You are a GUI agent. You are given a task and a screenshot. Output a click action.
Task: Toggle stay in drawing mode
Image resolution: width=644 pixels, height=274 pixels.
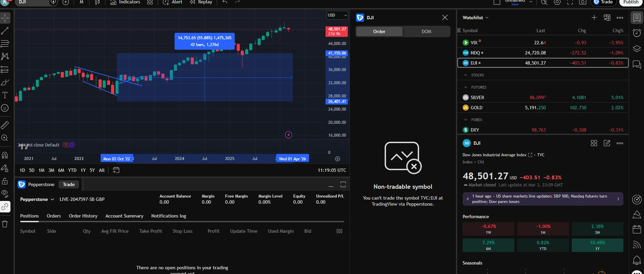tap(5, 168)
